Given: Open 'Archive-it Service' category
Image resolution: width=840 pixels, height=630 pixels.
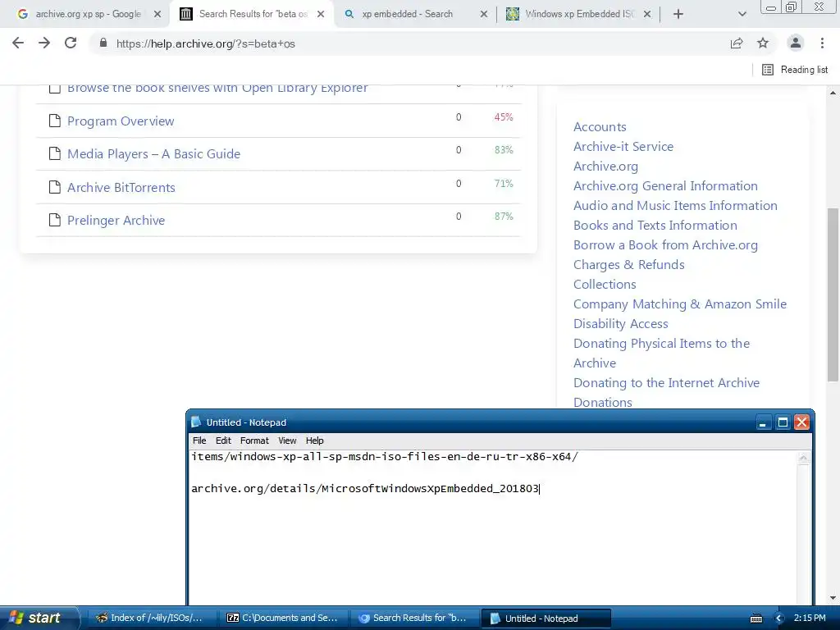Looking at the screenshot, I should point(623,146).
